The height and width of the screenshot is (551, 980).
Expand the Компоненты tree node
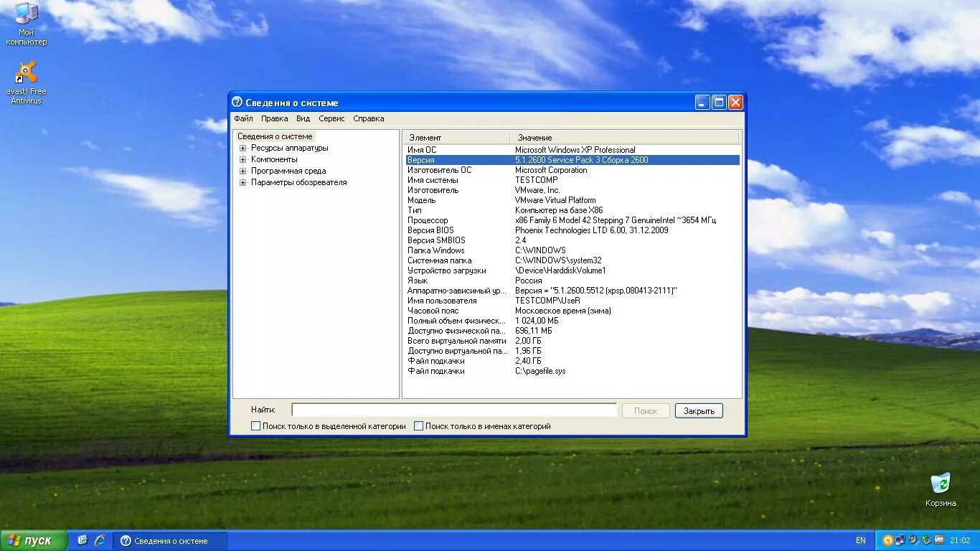point(242,159)
